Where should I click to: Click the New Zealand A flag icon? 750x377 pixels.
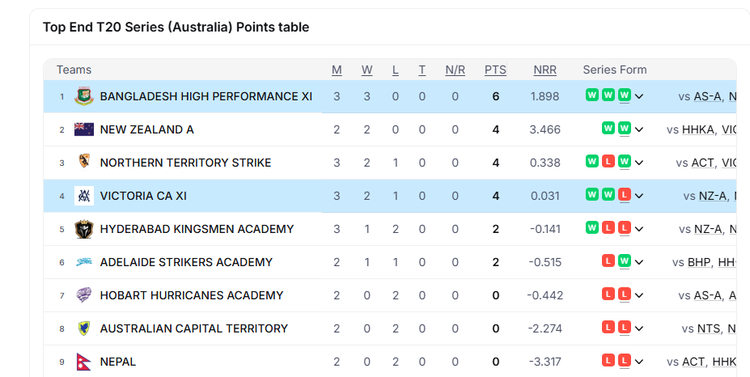[84, 129]
